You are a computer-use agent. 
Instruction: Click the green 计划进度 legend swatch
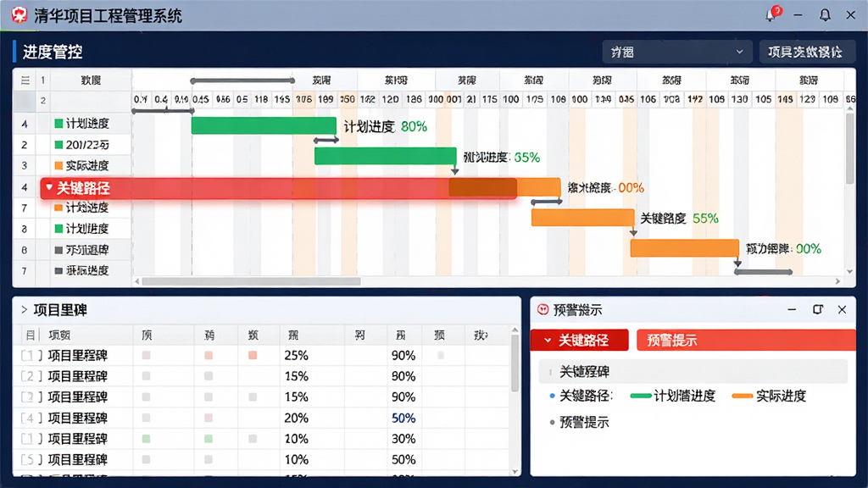(641, 396)
